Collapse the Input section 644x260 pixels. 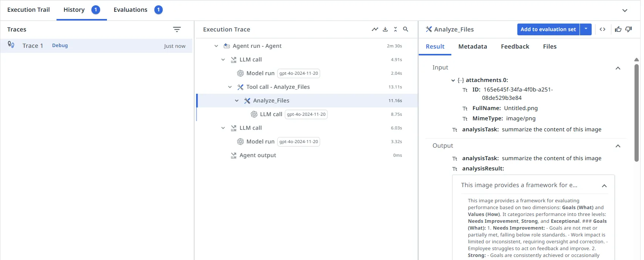(618, 68)
